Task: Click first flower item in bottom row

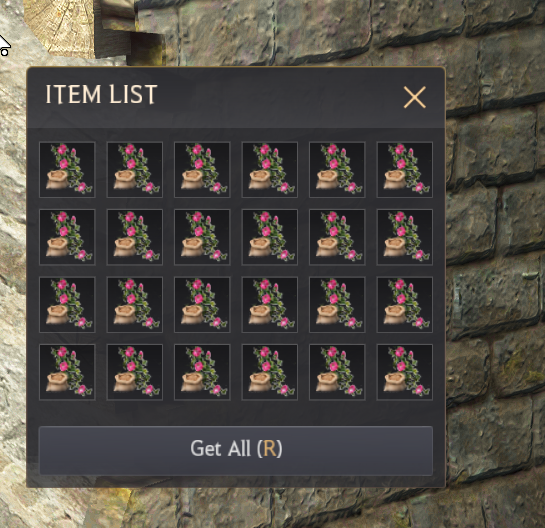Action: 67,372
